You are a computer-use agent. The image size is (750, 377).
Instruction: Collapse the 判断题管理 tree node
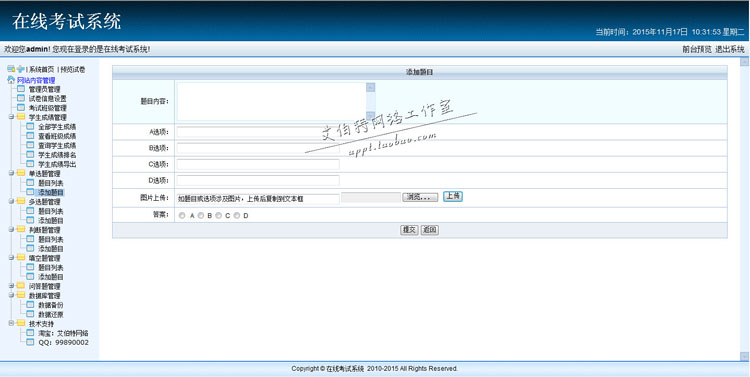(x=11, y=230)
